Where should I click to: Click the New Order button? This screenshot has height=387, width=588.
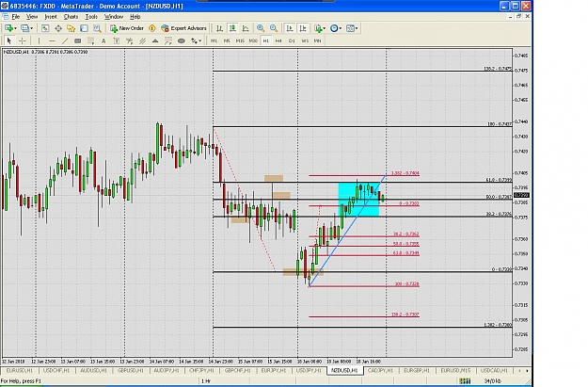127,28
